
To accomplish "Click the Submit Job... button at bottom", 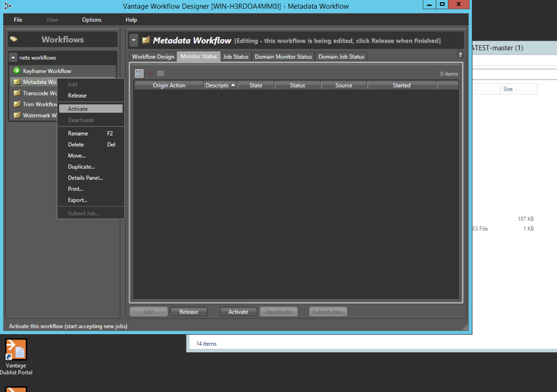I will (328, 312).
